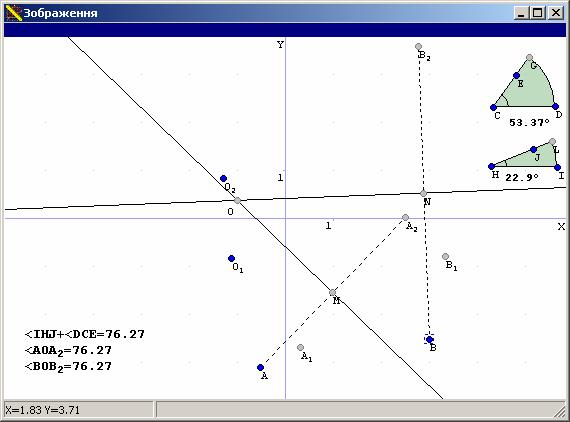
Task: Select blue point A at the bottom
Action: pyautogui.click(x=260, y=367)
